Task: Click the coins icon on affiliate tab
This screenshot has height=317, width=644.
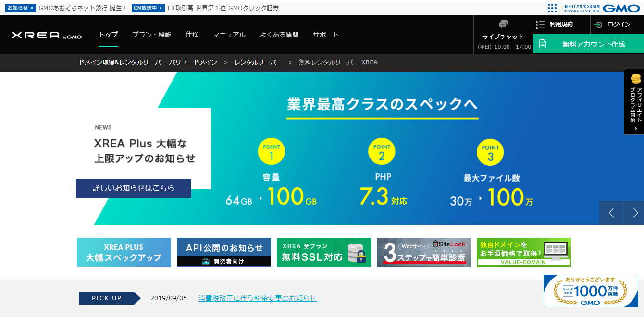Action: coord(636,78)
